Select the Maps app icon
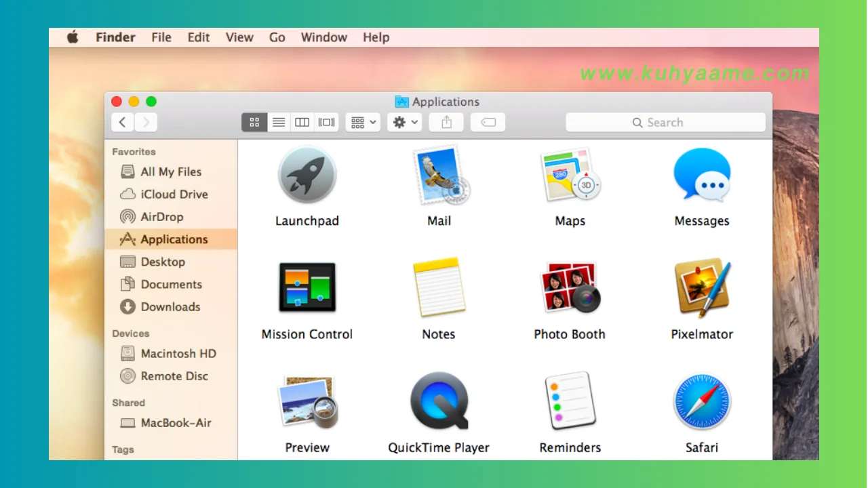 [x=570, y=175]
